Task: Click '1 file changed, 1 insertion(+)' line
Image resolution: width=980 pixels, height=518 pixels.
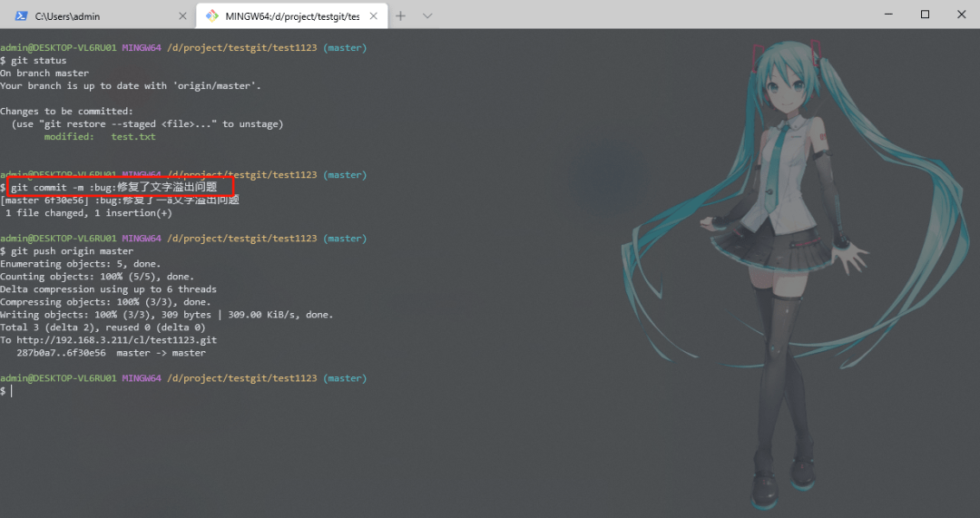Action: pos(88,213)
